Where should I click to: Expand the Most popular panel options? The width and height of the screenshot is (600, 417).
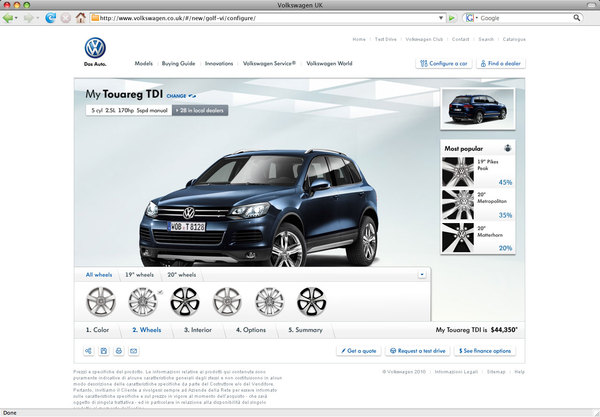click(x=507, y=148)
